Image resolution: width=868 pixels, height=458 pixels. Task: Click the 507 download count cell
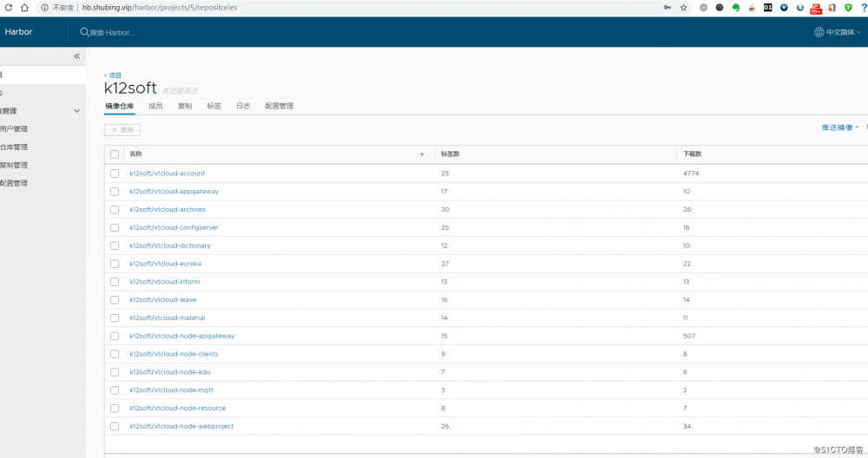(689, 336)
